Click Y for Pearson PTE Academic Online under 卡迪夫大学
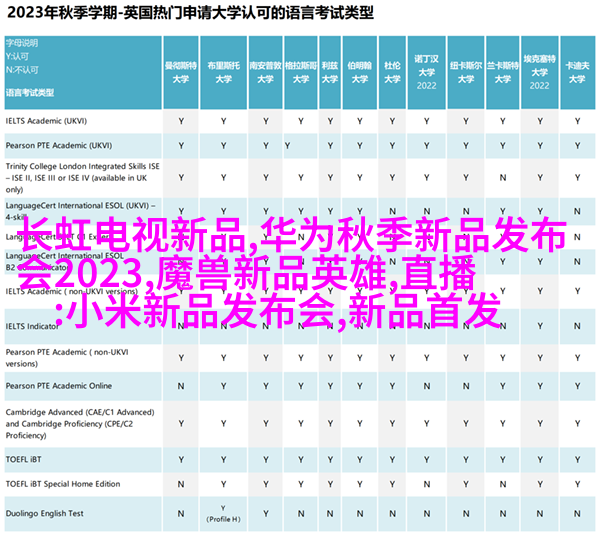The width and height of the screenshot is (600, 536). click(577, 386)
